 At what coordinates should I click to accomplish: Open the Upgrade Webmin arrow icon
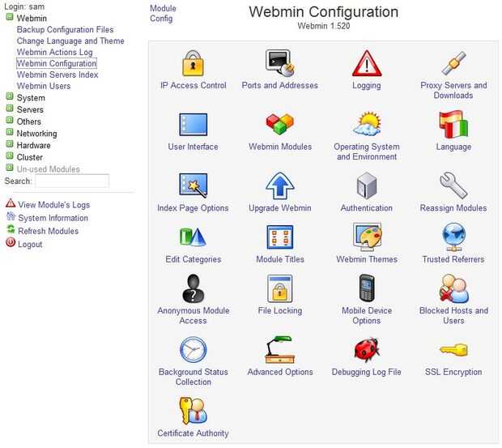280,186
